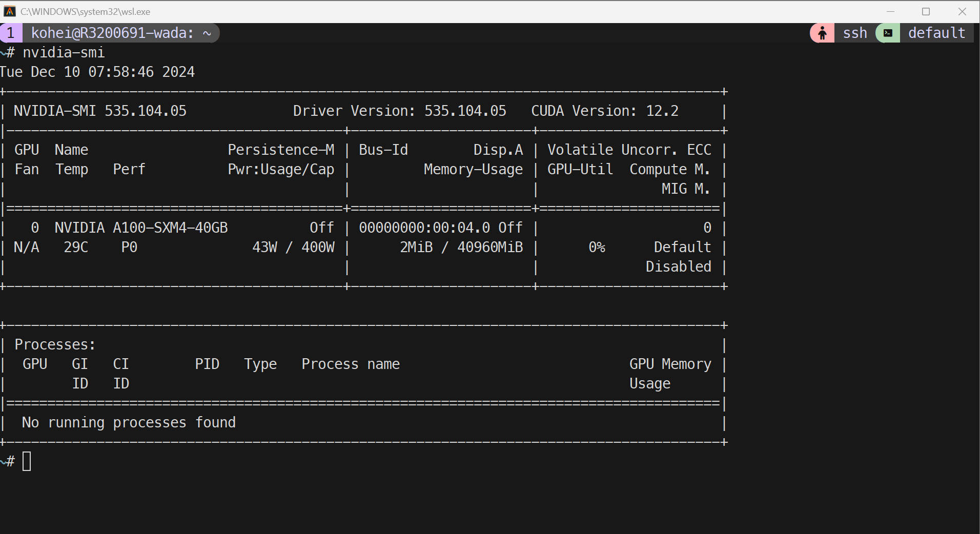This screenshot has height=534, width=980.
Task: Select the kohei@R3200691-wada tab title
Action: point(121,33)
